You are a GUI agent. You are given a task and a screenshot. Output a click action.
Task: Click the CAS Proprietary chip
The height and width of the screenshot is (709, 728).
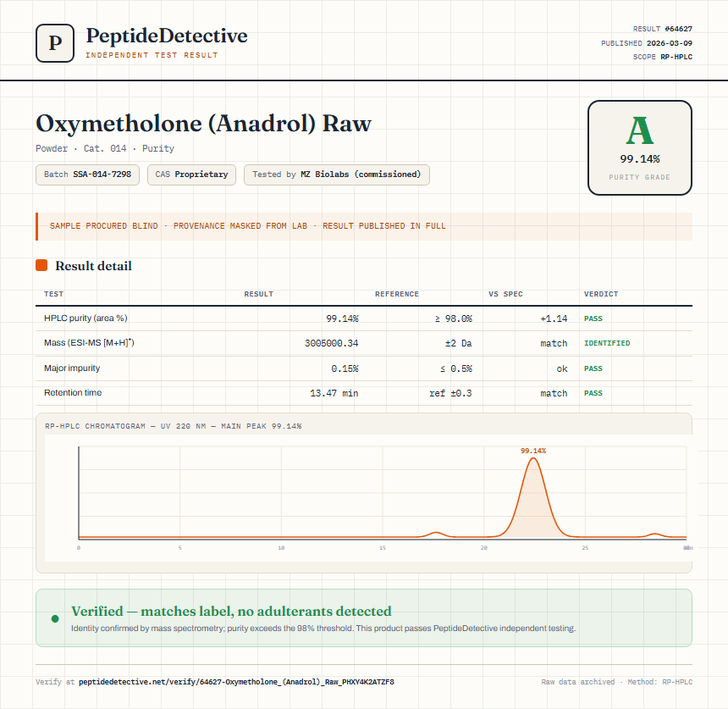(x=192, y=174)
